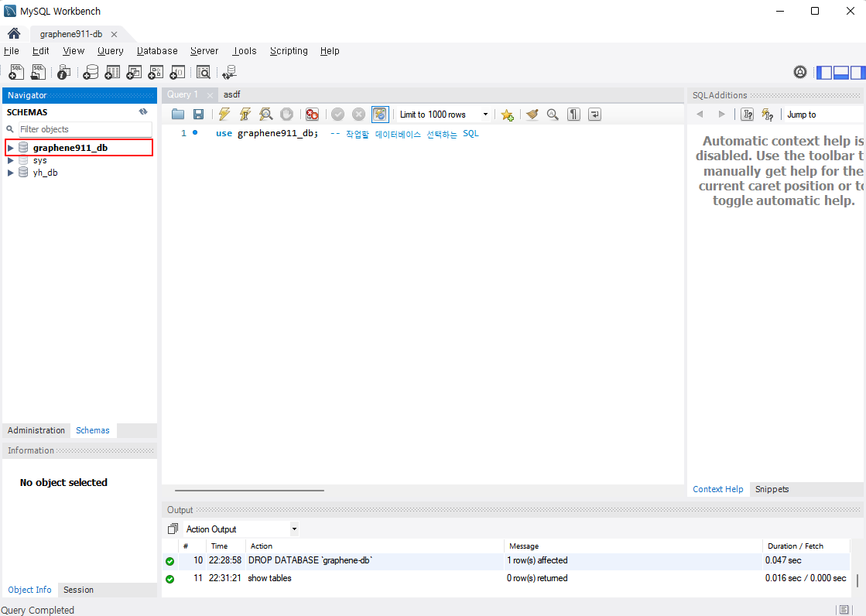The image size is (866, 616).
Task: Open the Query menu
Action: click(x=111, y=51)
